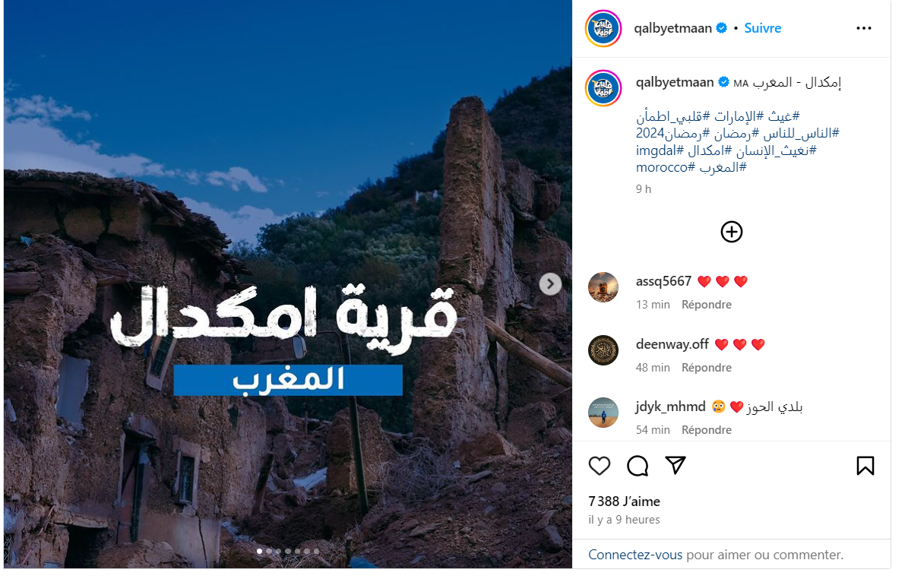Screen dimensions: 924x579
Task: View the 7 388 J'aime likes list
Action: [x=625, y=501]
